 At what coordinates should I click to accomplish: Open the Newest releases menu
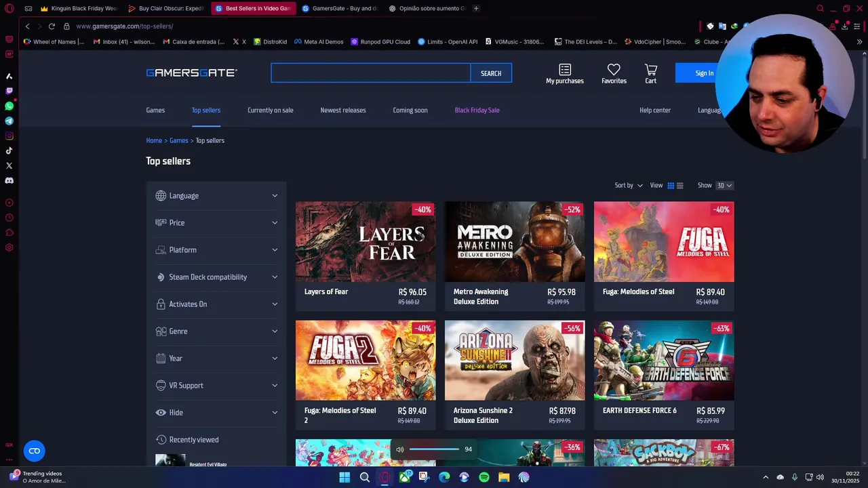pos(343,110)
